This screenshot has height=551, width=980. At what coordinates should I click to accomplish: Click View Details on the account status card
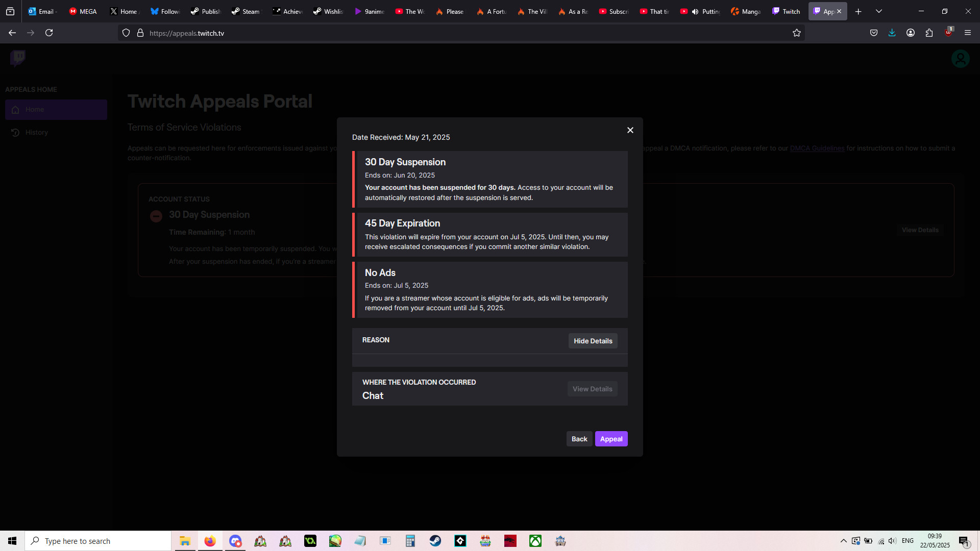[x=920, y=230]
